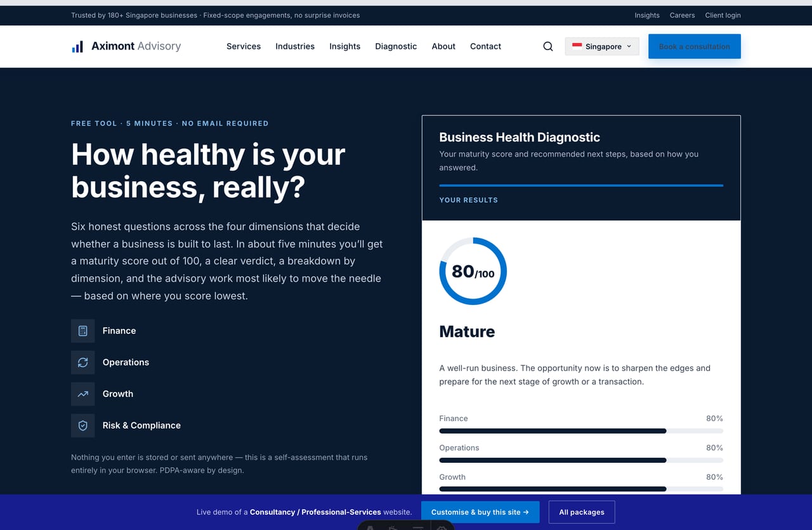812x530 pixels.
Task: Go to Insights in main navigation
Action: point(344,46)
